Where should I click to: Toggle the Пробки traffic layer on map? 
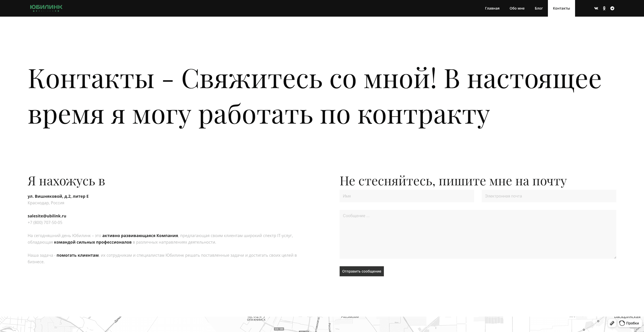(629, 323)
